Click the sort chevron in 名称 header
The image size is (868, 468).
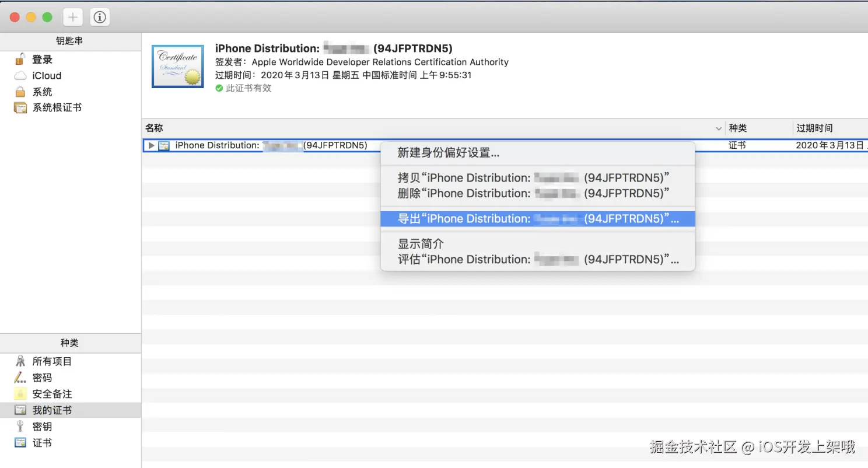click(719, 128)
